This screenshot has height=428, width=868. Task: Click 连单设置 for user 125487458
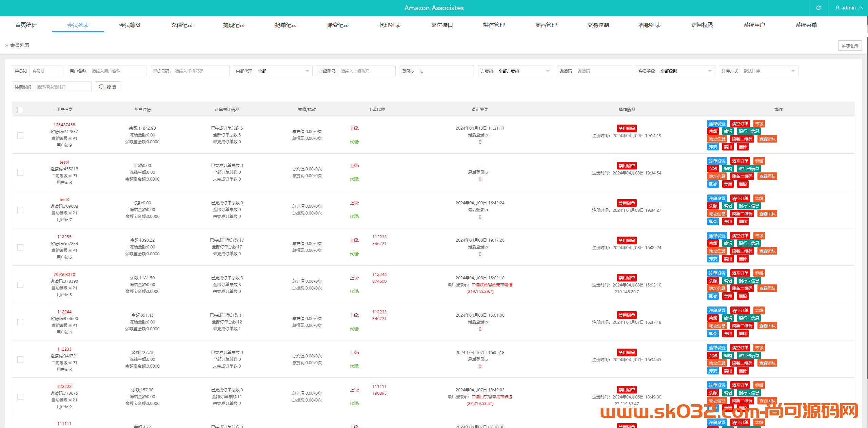pos(717,124)
